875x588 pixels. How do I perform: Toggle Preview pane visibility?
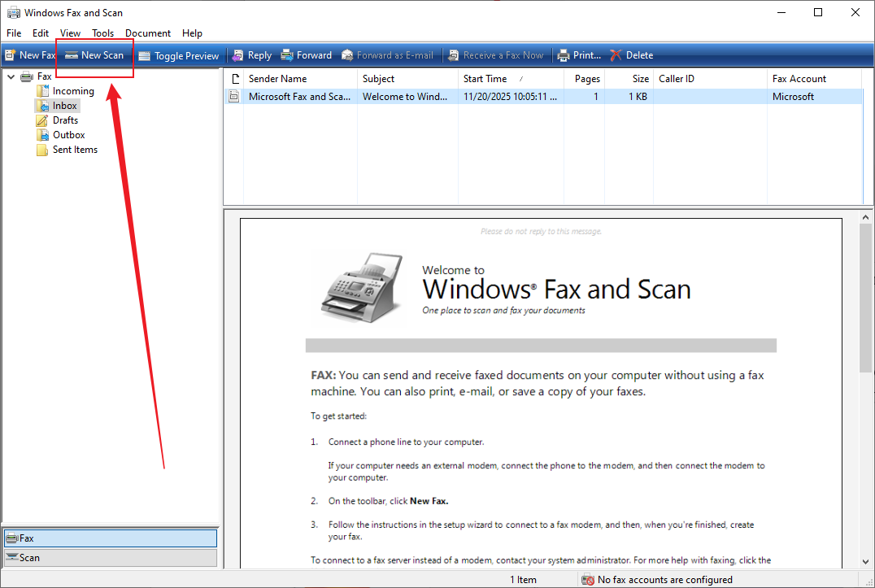[179, 54]
